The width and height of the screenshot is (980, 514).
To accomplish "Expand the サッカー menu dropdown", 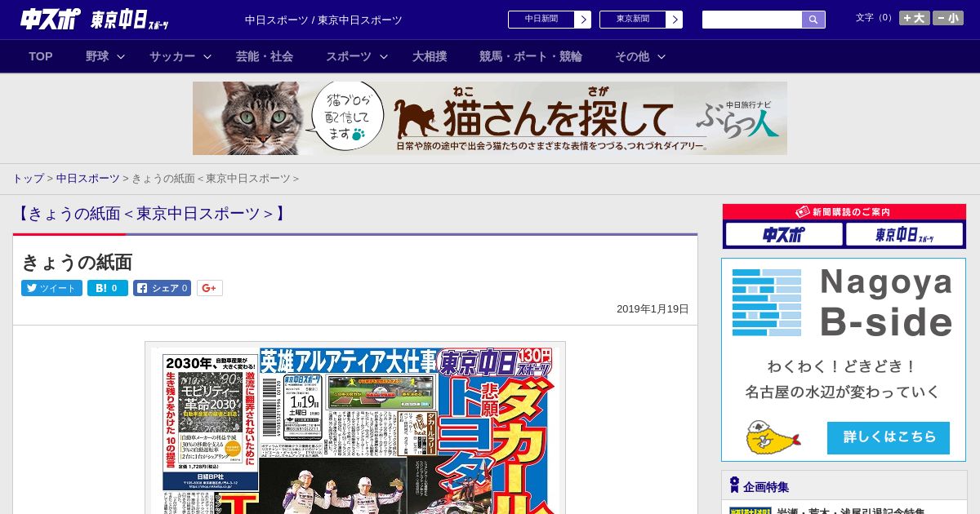I will [x=180, y=56].
